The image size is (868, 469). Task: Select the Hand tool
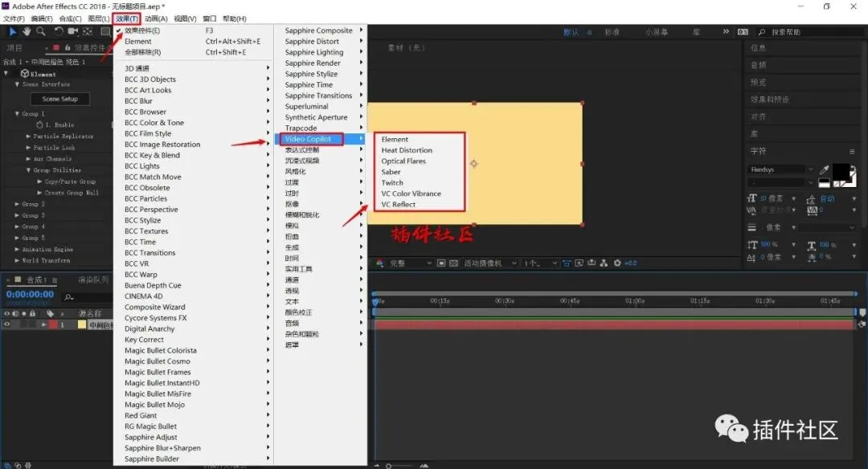27,31
